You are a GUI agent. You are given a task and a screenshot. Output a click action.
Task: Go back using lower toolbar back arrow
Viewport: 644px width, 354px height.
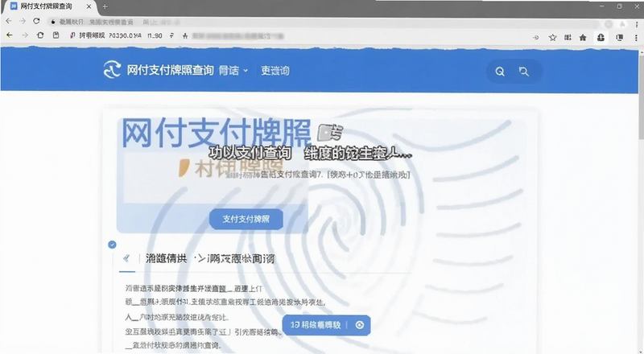10,35
